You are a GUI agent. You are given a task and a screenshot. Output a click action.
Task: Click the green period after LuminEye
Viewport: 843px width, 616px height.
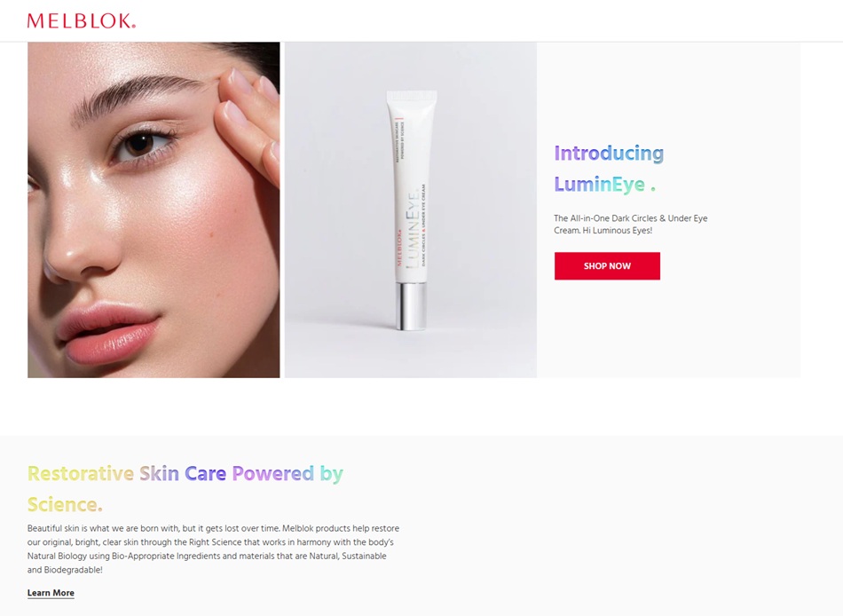653,189
